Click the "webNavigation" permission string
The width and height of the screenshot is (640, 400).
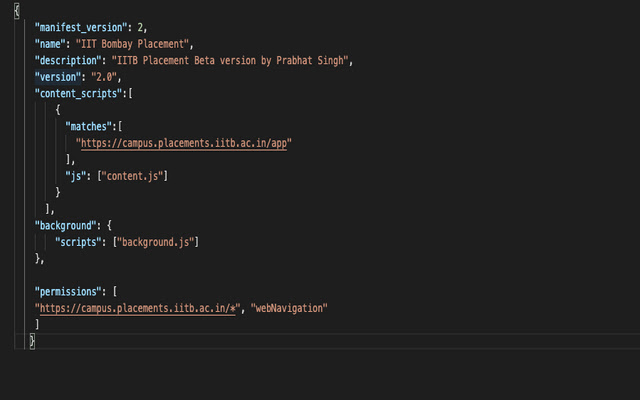click(x=289, y=308)
